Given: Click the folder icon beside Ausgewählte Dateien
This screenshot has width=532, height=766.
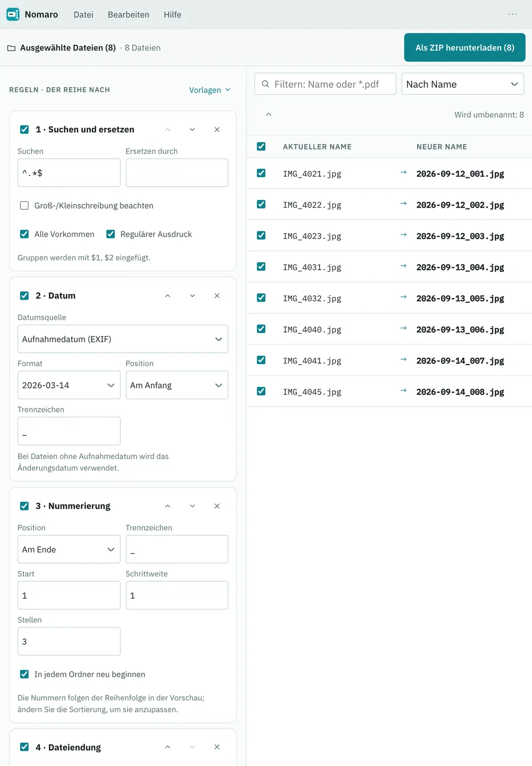Looking at the screenshot, I should pyautogui.click(x=11, y=48).
